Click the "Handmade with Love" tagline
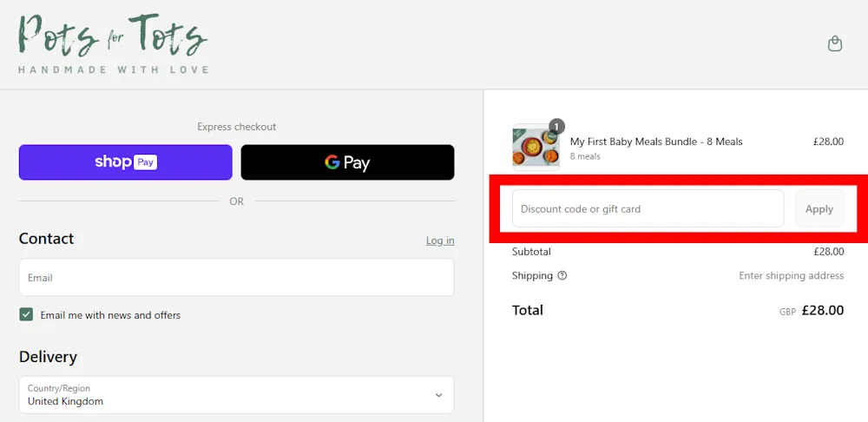This screenshot has width=868, height=422. point(114,69)
